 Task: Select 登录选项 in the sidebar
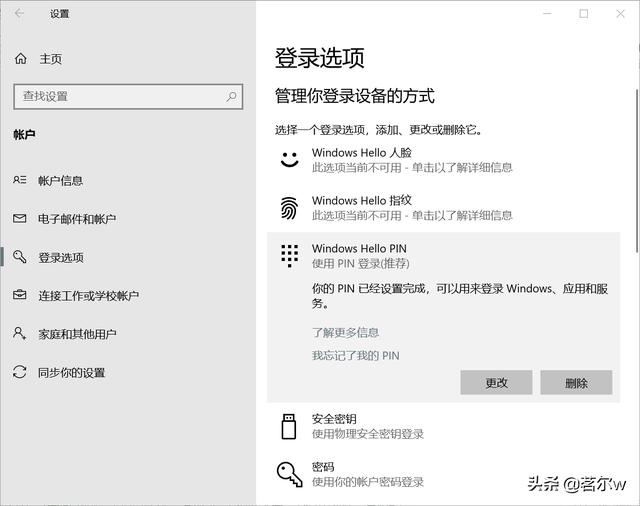pyautogui.click(x=61, y=257)
